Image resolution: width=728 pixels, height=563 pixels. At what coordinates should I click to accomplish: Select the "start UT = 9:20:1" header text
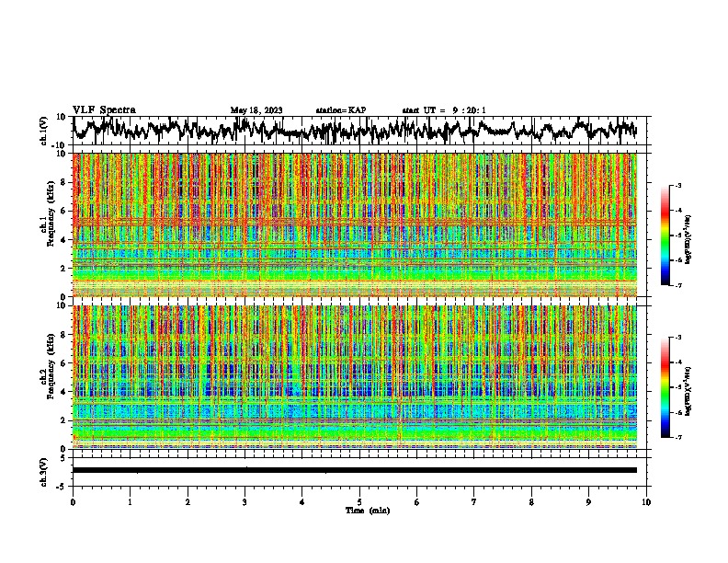(x=444, y=110)
